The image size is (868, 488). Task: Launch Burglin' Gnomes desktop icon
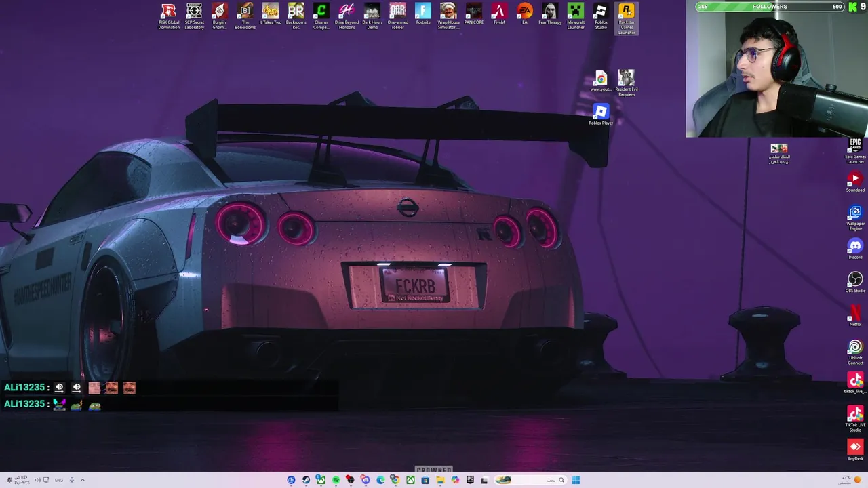pos(219,16)
